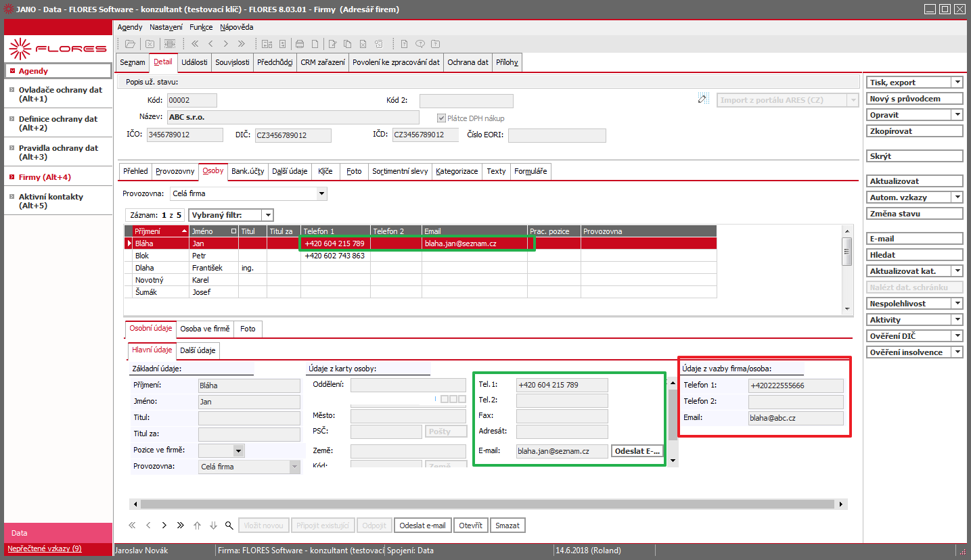The height and width of the screenshot is (560, 971).
Task: Click the speech bubble help icon
Action: (420, 44)
